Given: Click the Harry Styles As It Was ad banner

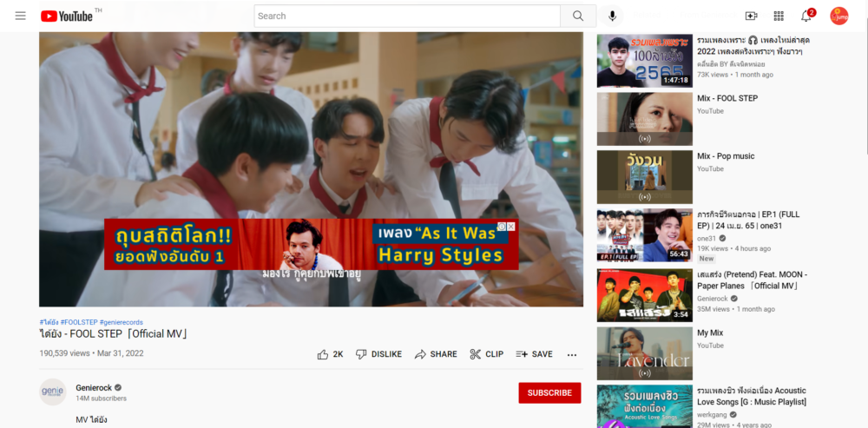Looking at the screenshot, I should tap(311, 244).
